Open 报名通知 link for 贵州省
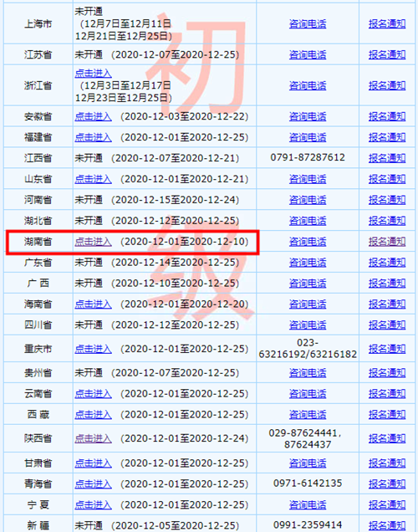The image size is (418, 532). point(387,373)
